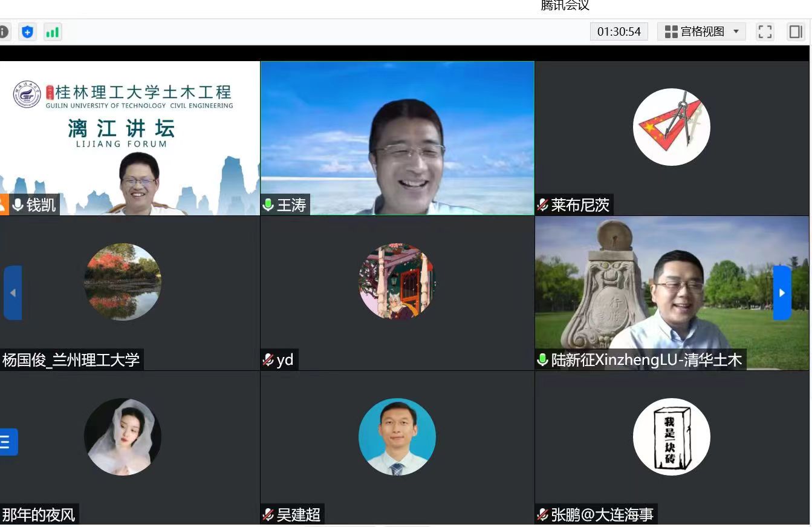Go to previous page of participants
812x527 pixels.
tap(13, 293)
